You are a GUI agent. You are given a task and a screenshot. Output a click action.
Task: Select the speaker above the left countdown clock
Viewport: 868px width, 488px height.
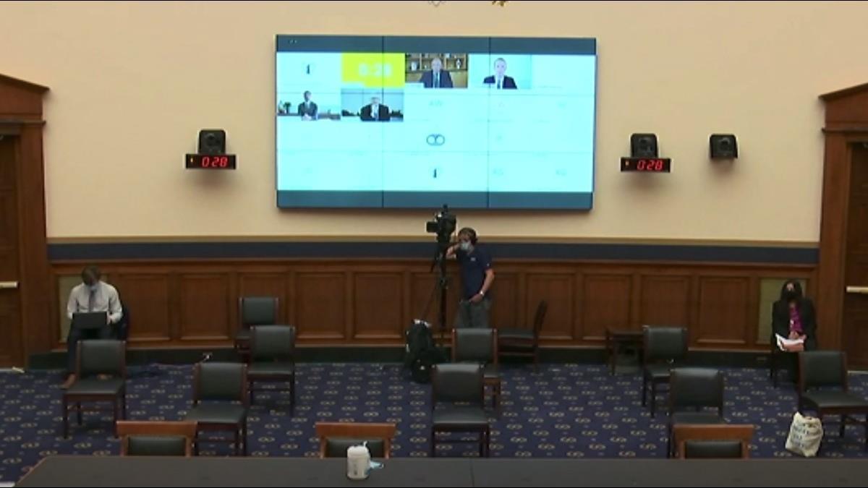pyautogui.click(x=212, y=141)
